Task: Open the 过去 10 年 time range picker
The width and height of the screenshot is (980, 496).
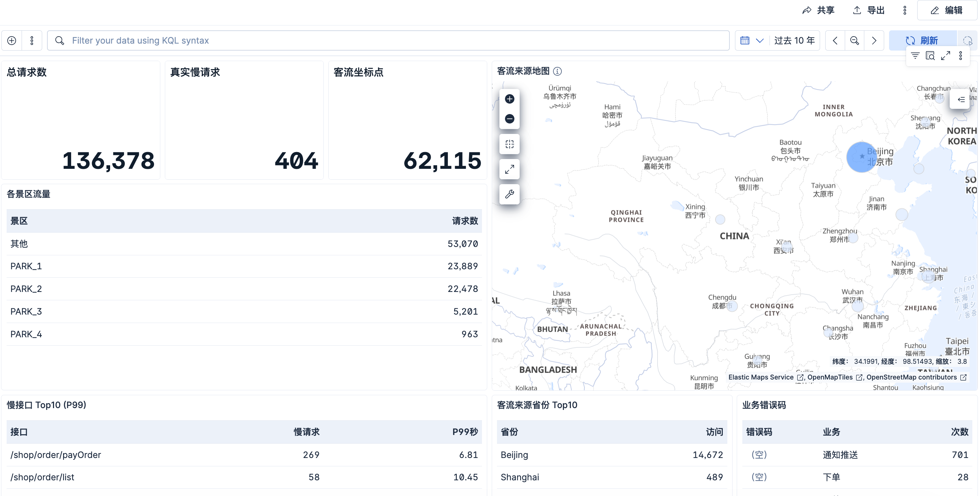Action: [794, 40]
